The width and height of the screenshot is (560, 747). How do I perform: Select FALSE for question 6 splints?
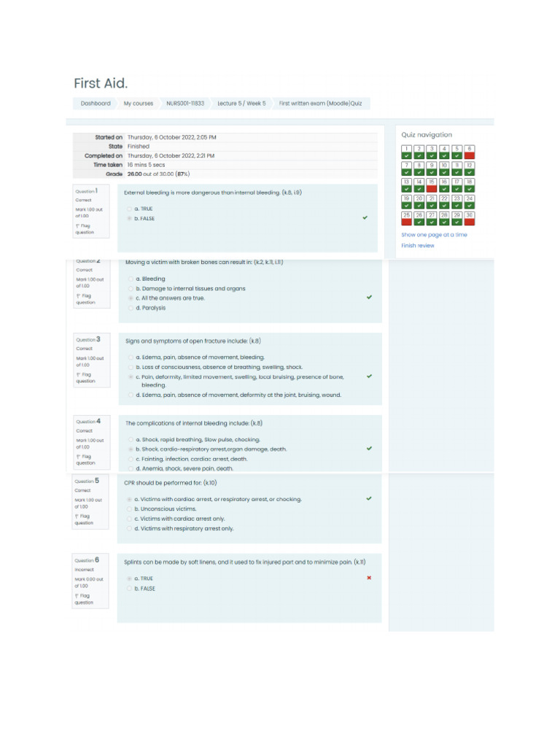tap(130, 589)
